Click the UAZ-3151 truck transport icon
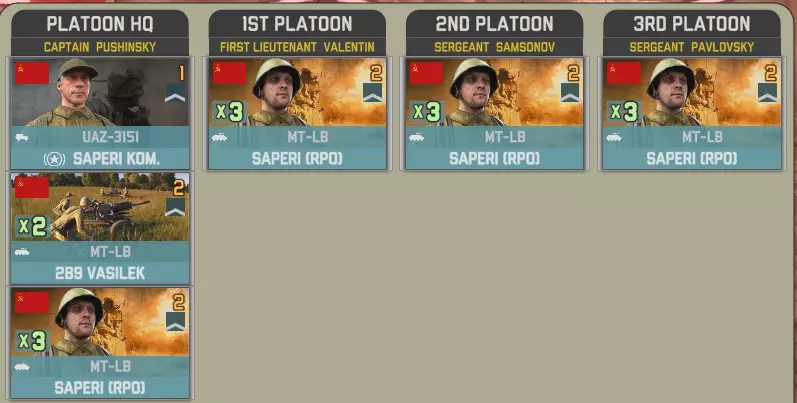 (x=22, y=137)
